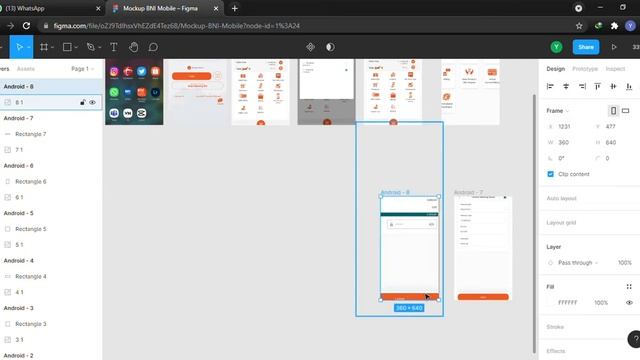This screenshot has width=640, height=360.
Task: Toggle visibility of layer 8 1
Action: click(93, 102)
